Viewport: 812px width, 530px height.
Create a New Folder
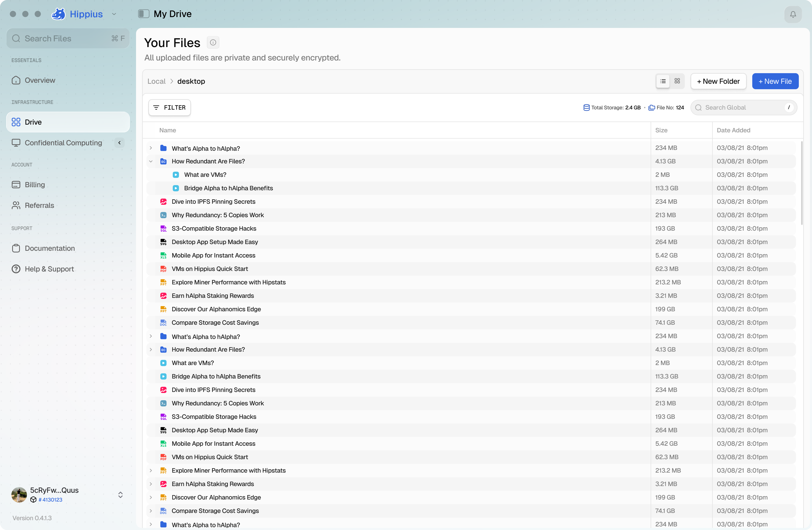coord(718,81)
